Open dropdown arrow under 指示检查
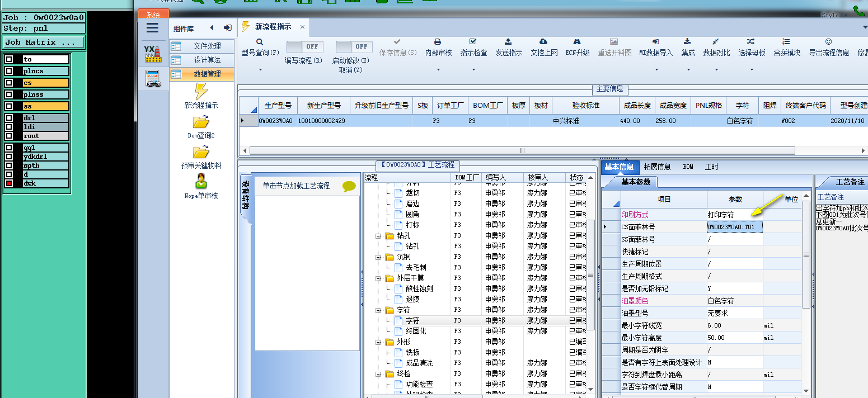Image resolution: width=868 pixels, height=398 pixels. click(x=473, y=70)
